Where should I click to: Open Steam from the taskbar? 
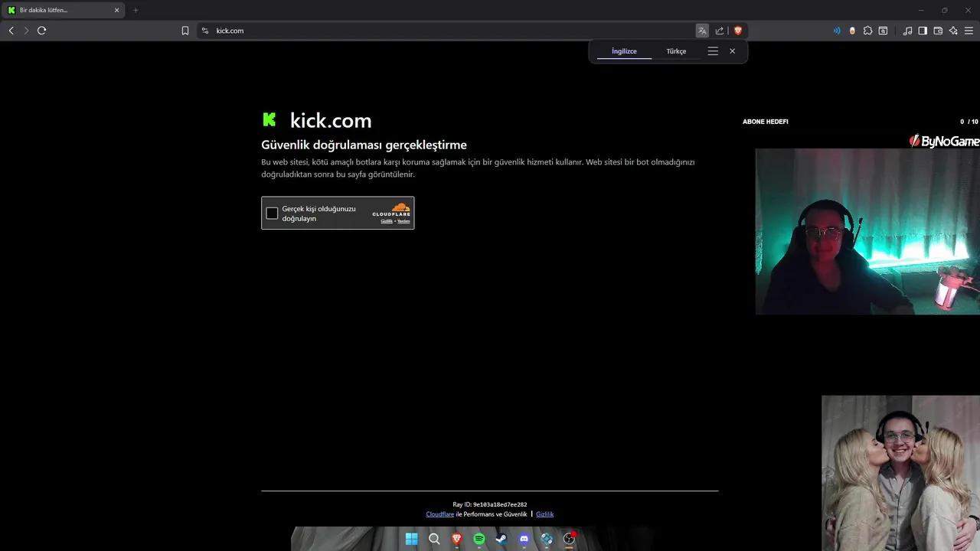tap(501, 539)
